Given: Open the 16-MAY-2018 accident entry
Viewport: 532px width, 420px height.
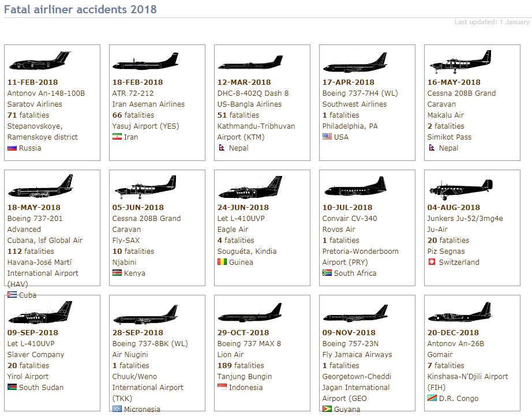Looking at the screenshot, I should 454,82.
